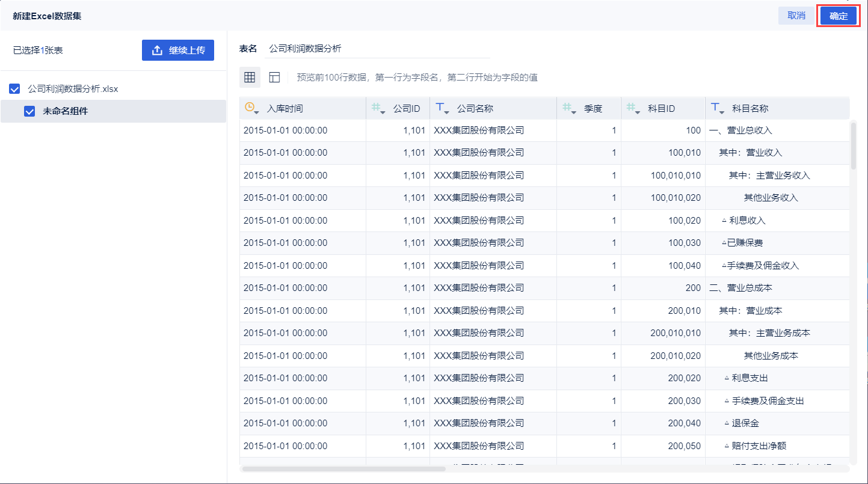
Task: Click the 继续上传 upload button
Action: click(x=178, y=51)
